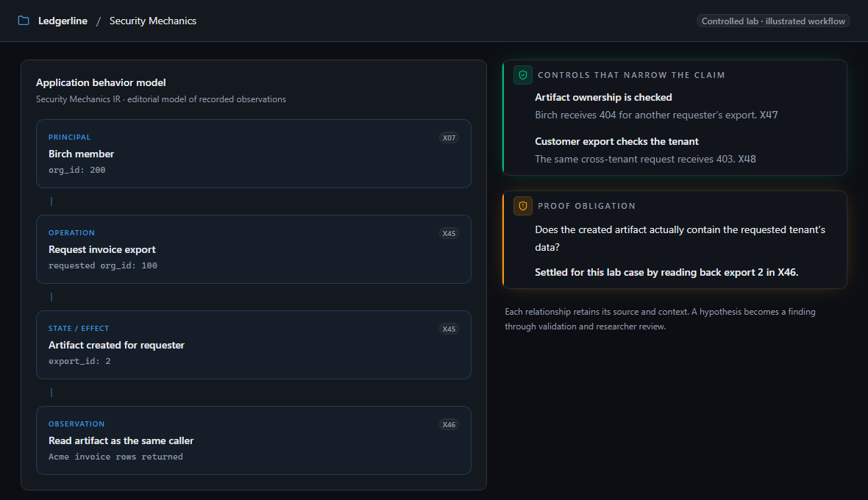
Task: Select the Birch member principal card
Action: coord(254,154)
